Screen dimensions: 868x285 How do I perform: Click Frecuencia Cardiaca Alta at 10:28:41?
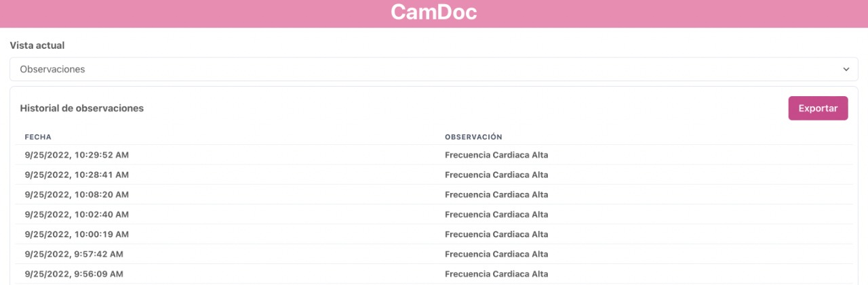click(x=496, y=175)
